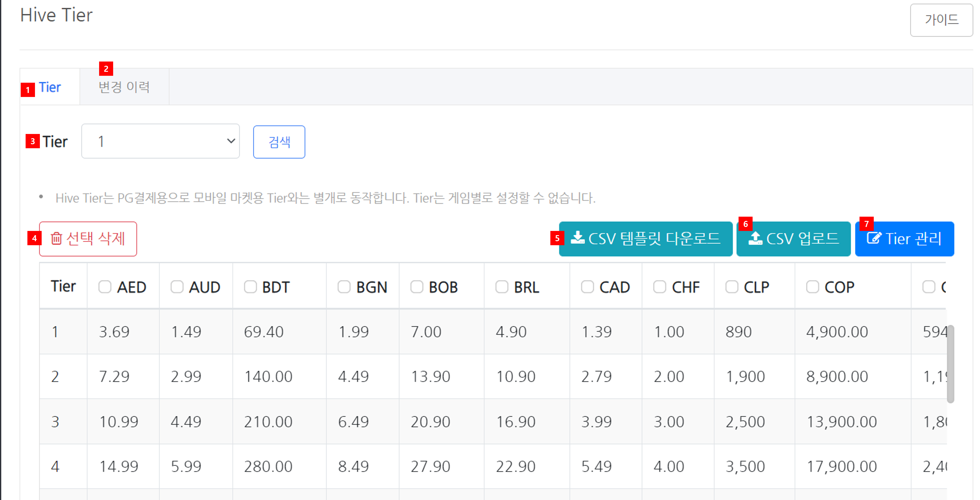Click the COP value 4,900.00
This screenshot has height=500, width=980.
(x=837, y=332)
